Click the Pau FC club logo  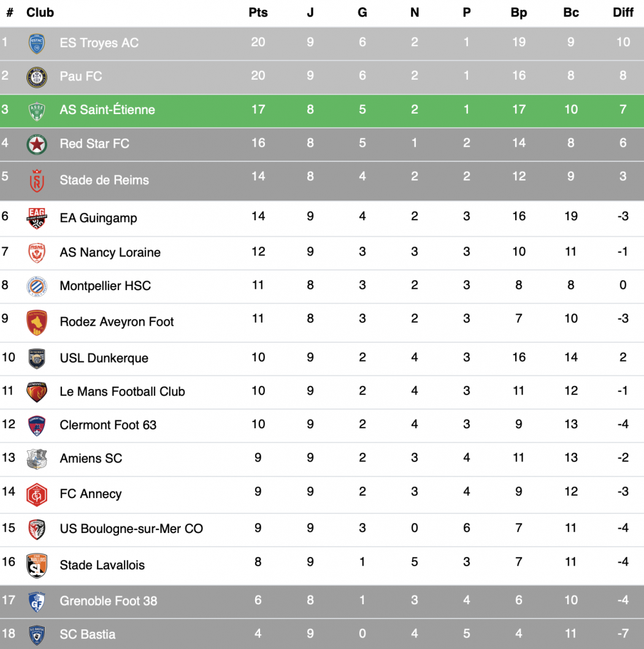click(37, 77)
